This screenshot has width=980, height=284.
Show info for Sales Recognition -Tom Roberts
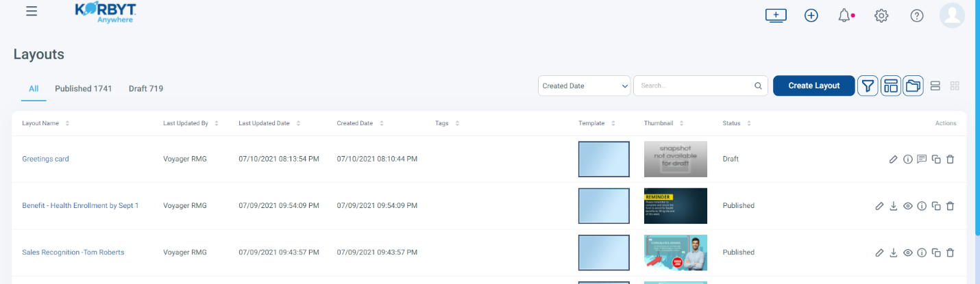tap(922, 253)
